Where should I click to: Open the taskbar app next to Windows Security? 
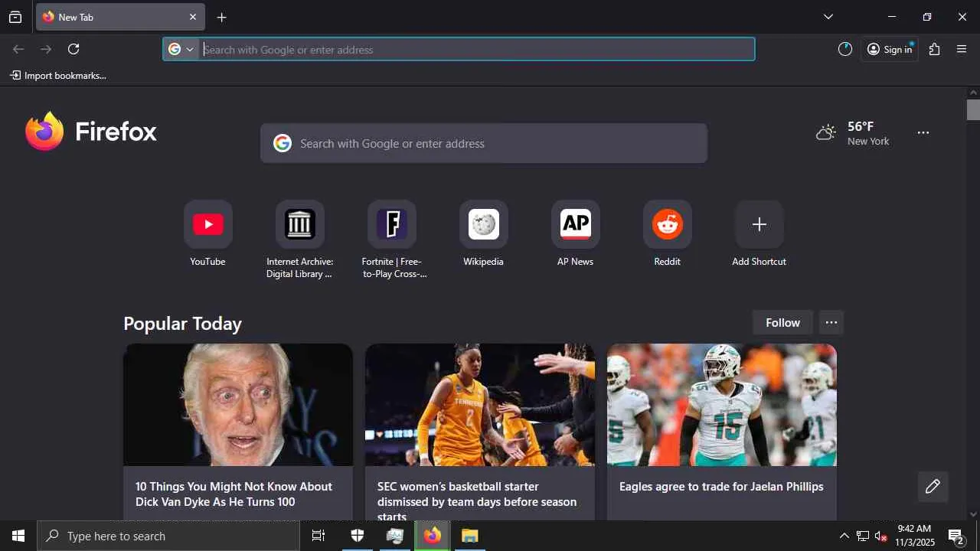[x=395, y=536]
